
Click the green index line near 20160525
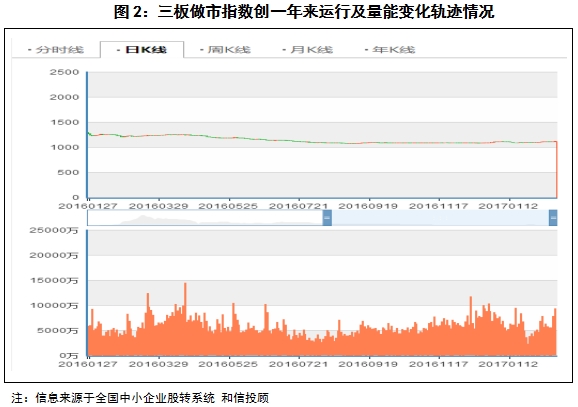tap(229, 138)
